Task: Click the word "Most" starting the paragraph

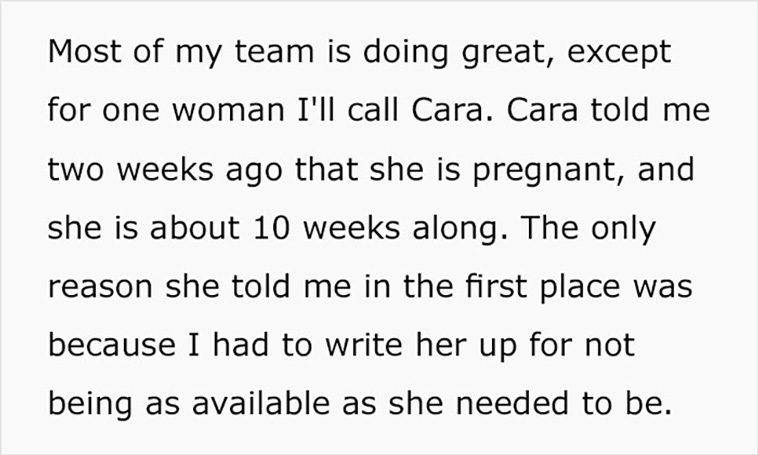Action: [85, 51]
